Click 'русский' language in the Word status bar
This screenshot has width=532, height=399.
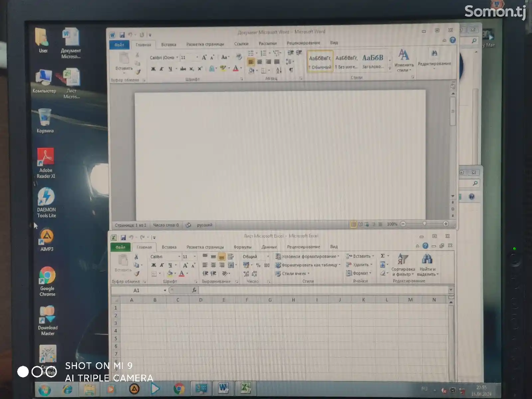tap(204, 225)
